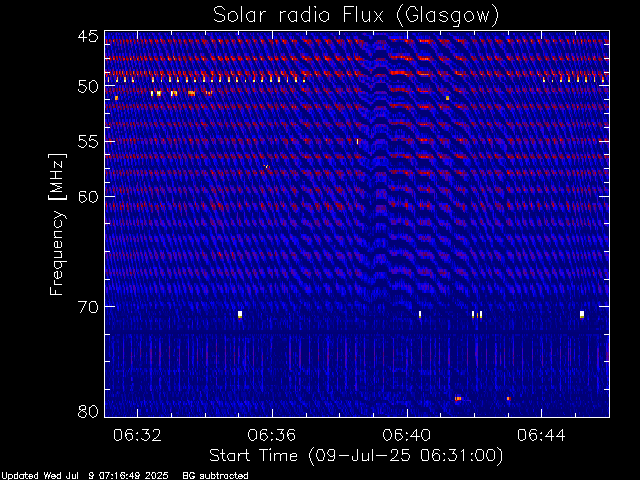Click the 45 MHz axis tick label
Viewport: 640px width, 480px height.
click(88, 36)
